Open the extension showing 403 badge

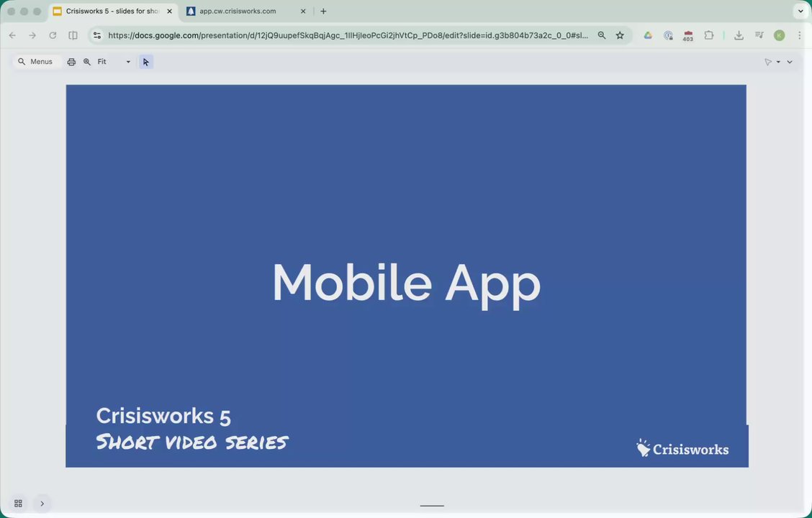pyautogui.click(x=688, y=35)
